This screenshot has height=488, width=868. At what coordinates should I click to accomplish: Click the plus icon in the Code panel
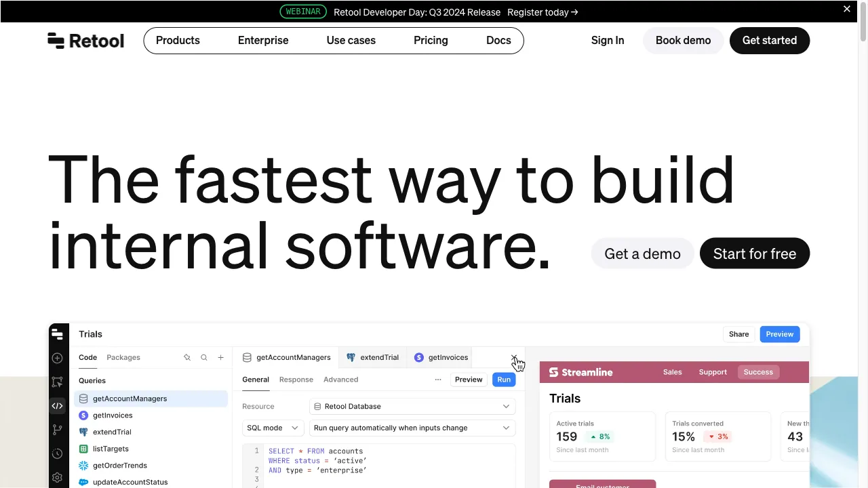pos(220,357)
